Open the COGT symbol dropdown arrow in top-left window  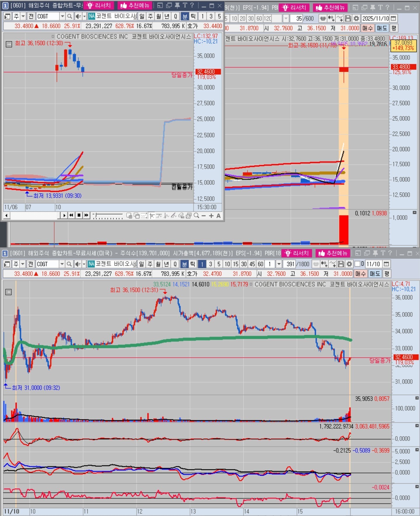tap(62, 16)
